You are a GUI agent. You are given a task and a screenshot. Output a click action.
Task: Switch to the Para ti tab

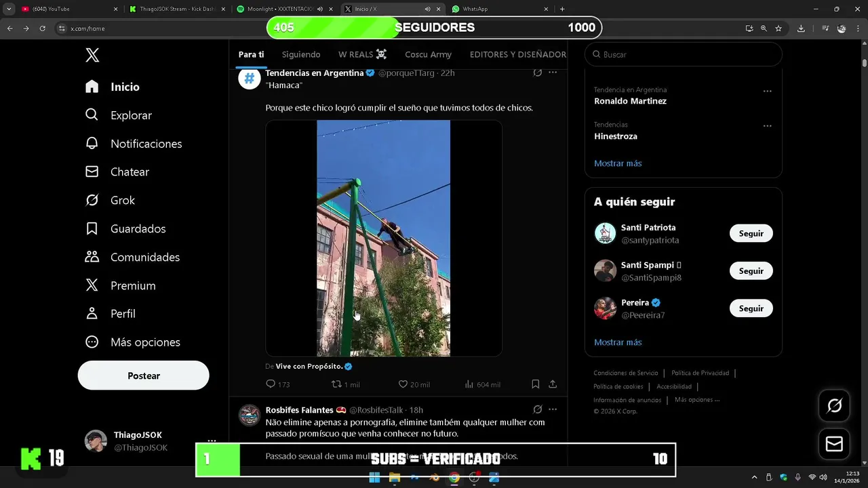(251, 54)
